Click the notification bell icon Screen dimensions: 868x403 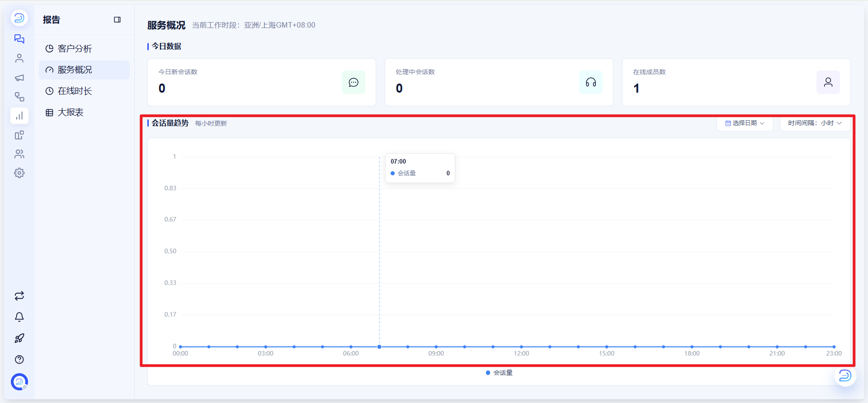19,317
